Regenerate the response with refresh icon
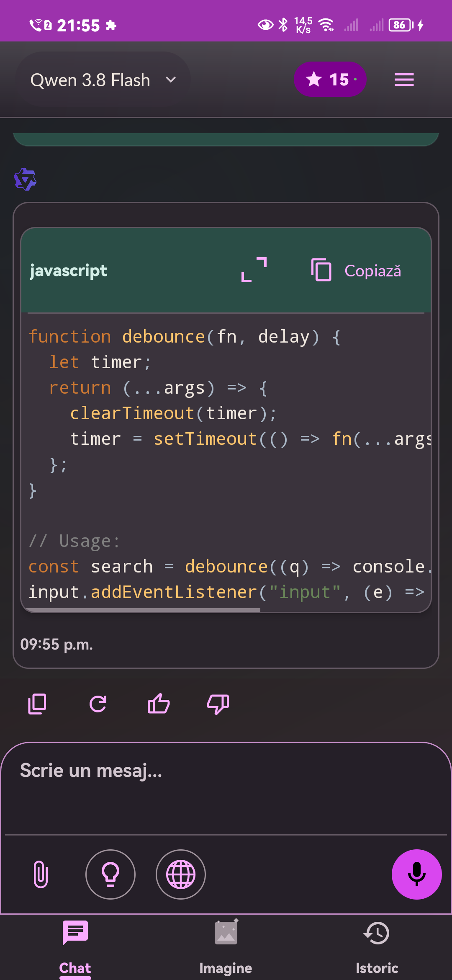The width and height of the screenshot is (452, 980). point(98,704)
